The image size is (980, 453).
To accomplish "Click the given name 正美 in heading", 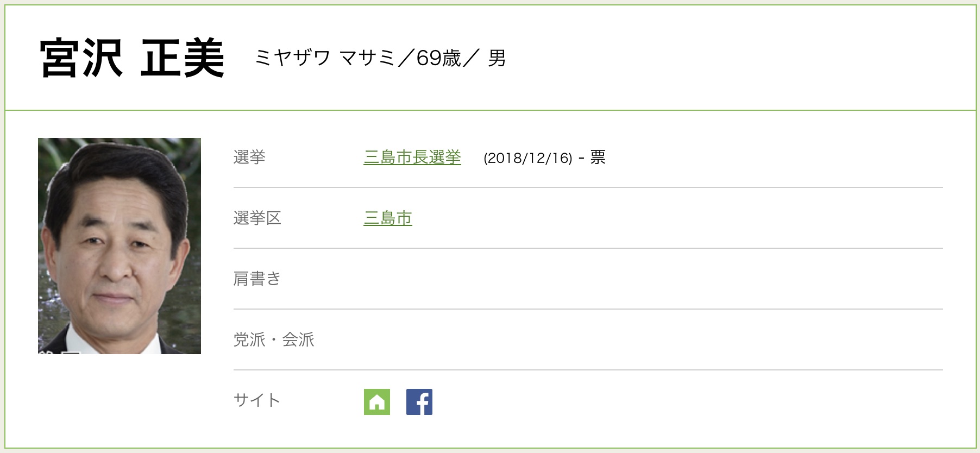I will pos(183,58).
